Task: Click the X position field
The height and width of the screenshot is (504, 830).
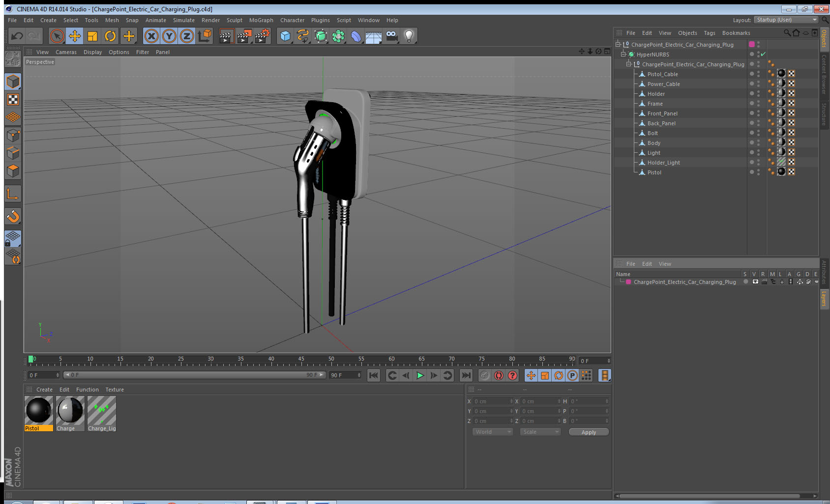Action: click(x=493, y=401)
